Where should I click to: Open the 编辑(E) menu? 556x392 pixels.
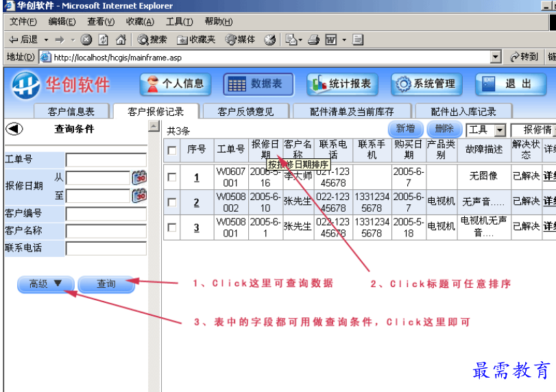(x=62, y=22)
